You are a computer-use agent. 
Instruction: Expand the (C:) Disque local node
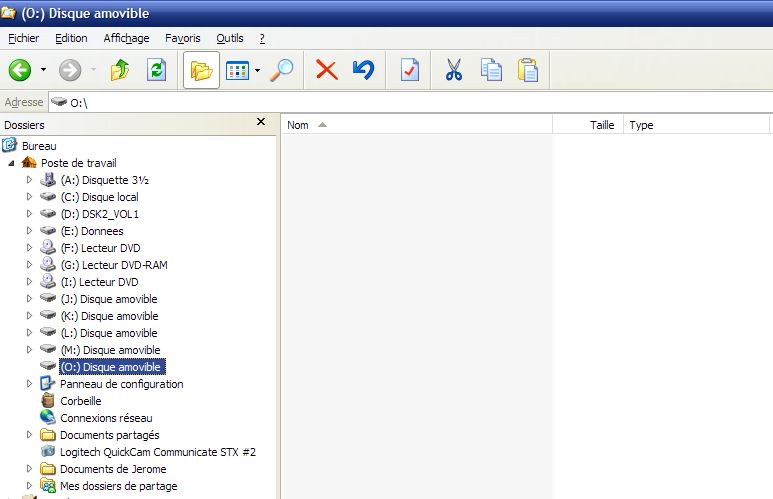tap(29, 197)
